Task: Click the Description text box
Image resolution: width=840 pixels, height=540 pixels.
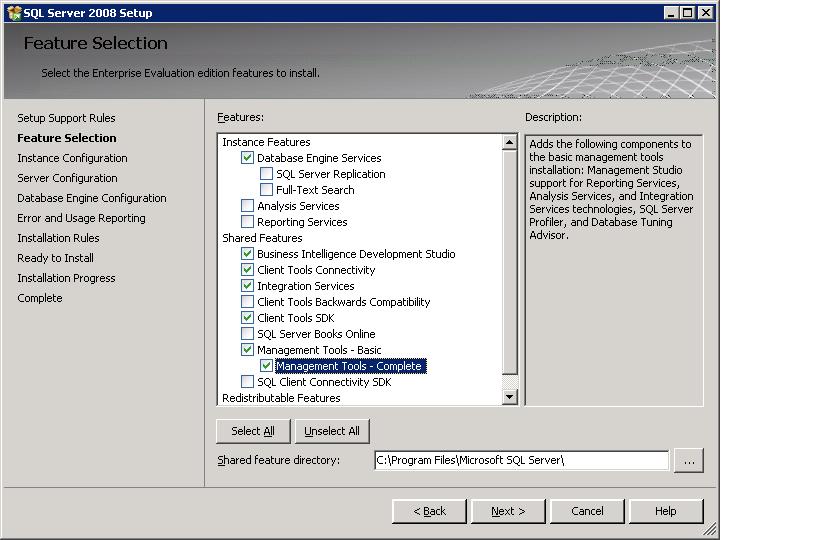Action: (x=614, y=270)
